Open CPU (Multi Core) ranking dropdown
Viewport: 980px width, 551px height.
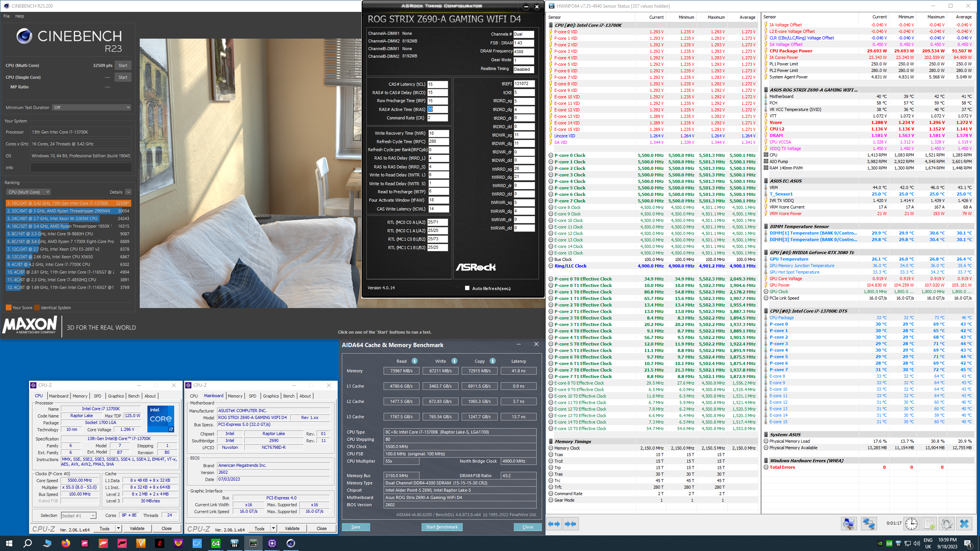point(29,192)
